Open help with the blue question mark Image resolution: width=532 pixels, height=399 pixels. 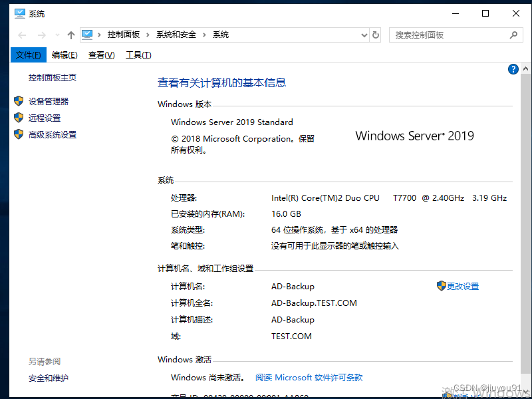tap(513, 69)
